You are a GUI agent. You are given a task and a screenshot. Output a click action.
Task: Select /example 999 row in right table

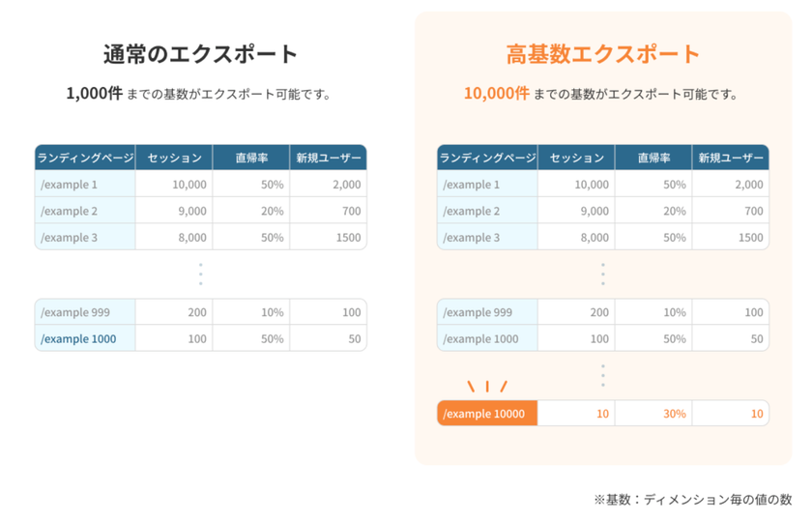603,312
